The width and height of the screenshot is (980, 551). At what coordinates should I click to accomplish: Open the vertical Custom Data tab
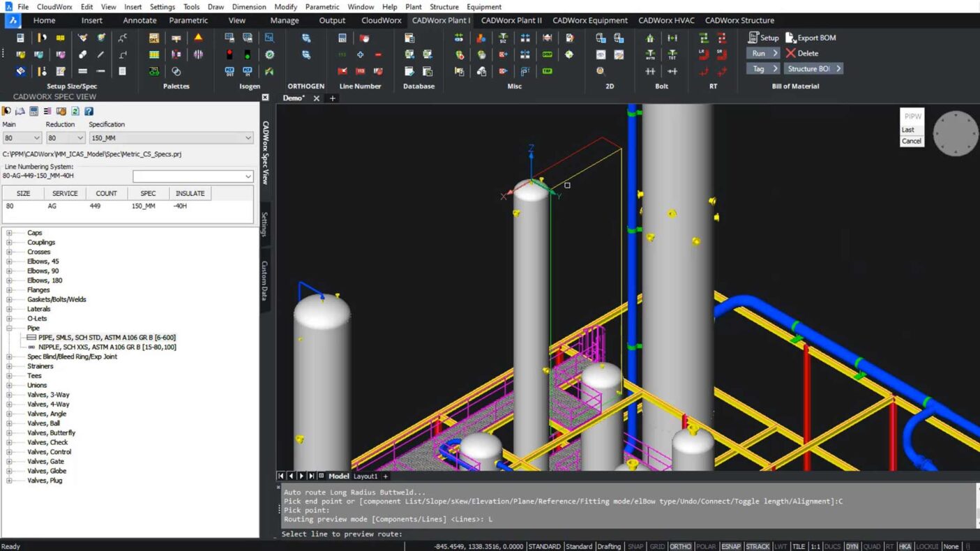pos(265,280)
